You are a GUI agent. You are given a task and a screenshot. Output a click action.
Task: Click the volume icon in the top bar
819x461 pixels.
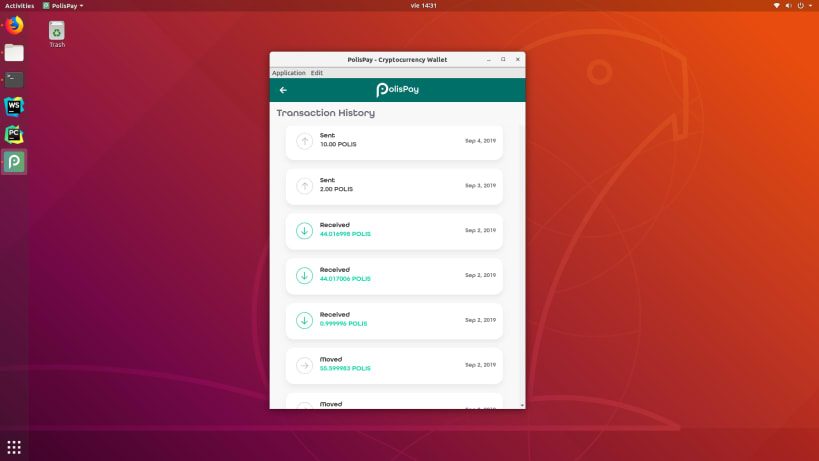[789, 5]
